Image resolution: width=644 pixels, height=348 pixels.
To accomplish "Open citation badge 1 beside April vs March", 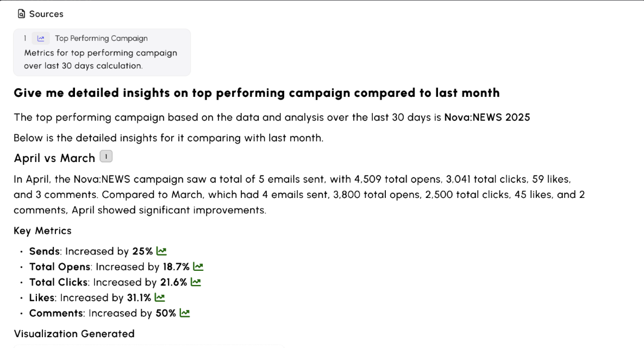I will [106, 157].
